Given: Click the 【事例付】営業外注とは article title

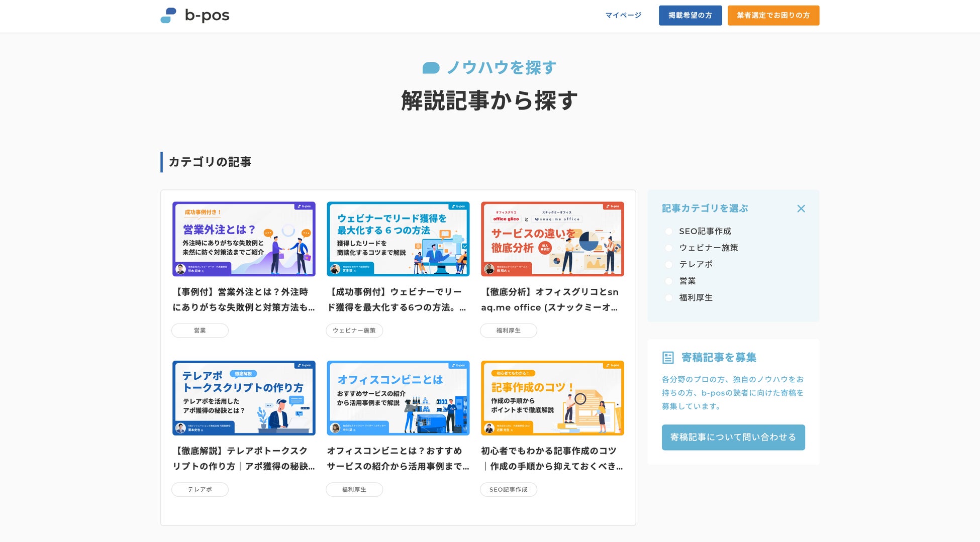Looking at the screenshot, I should tap(244, 299).
